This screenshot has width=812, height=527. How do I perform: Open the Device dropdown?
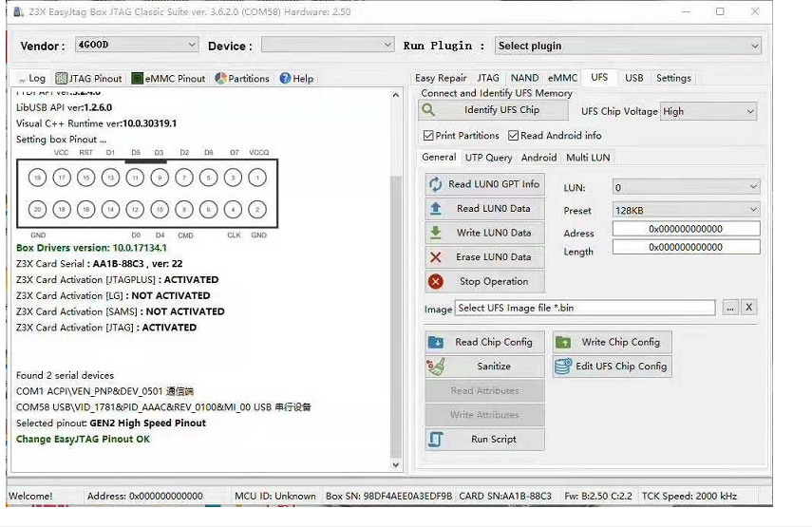tap(328, 45)
